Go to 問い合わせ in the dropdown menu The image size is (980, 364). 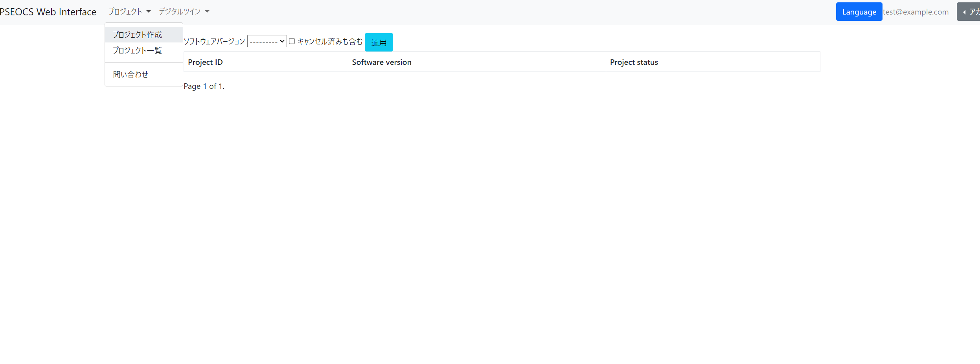click(131, 75)
